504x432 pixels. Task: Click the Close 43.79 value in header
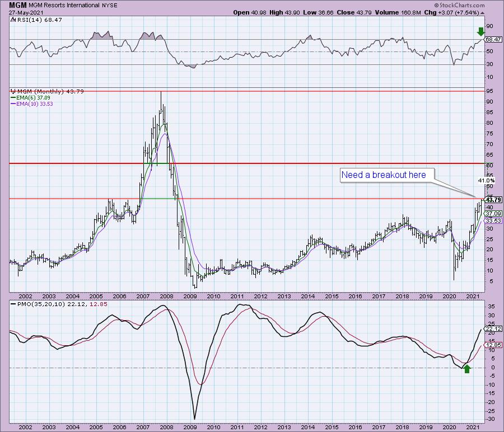tap(354, 12)
